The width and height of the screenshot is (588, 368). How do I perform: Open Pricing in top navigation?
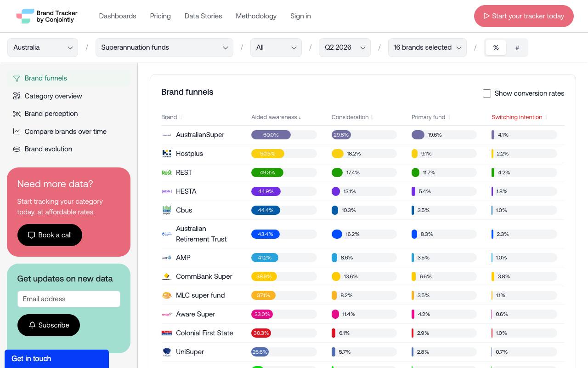point(160,16)
